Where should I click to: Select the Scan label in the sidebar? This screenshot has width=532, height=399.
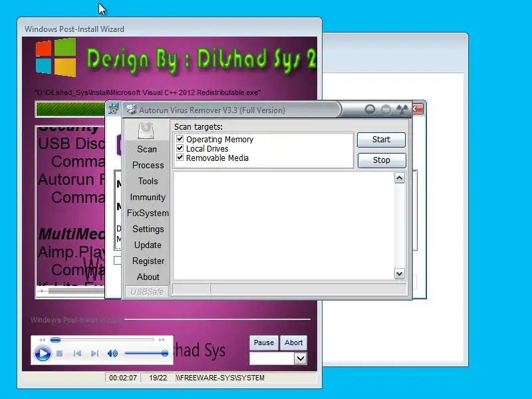tap(147, 149)
